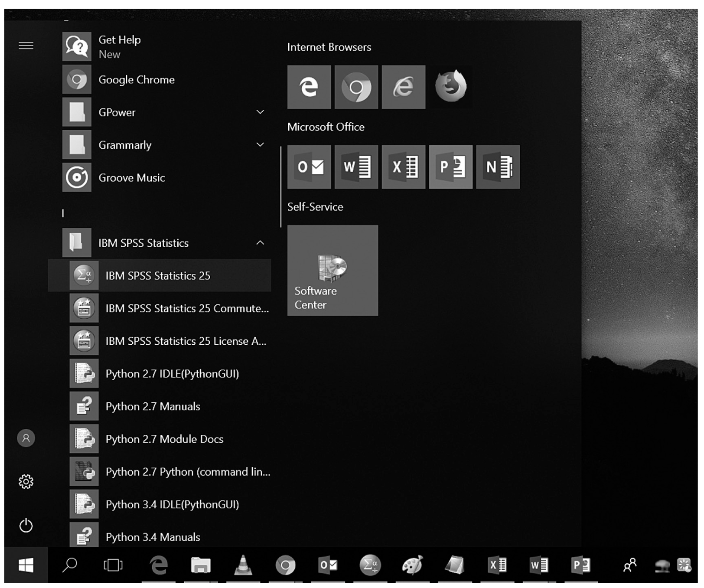Open the paint palette app on the taskbar
Viewport: 704px width, 588px height.
coord(413,565)
